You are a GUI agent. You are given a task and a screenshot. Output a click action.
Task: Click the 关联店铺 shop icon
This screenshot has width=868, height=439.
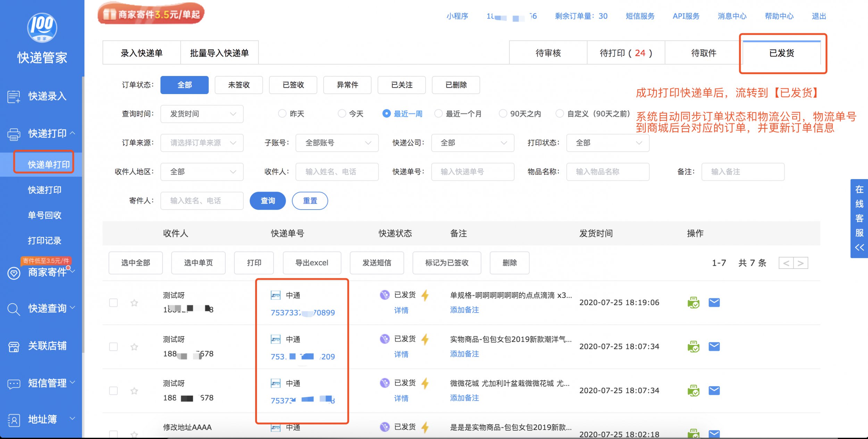pos(14,346)
